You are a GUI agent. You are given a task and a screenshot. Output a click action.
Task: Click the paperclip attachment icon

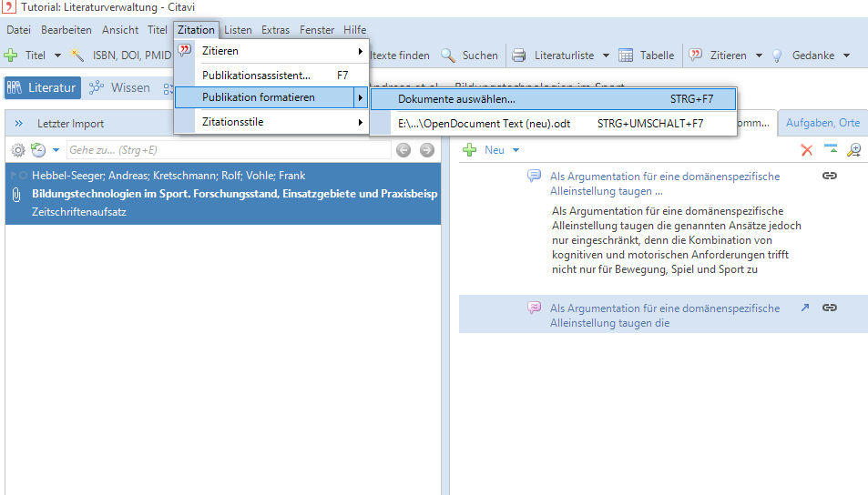tap(16, 194)
